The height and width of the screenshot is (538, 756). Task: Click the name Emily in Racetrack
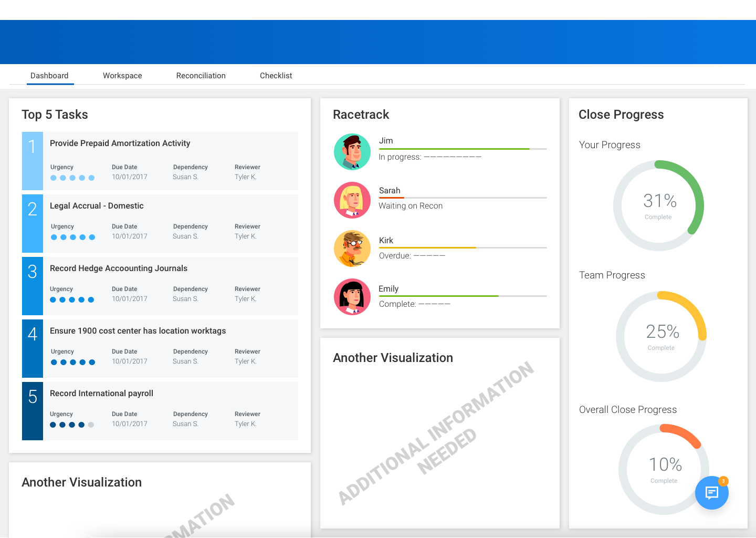pos(388,289)
